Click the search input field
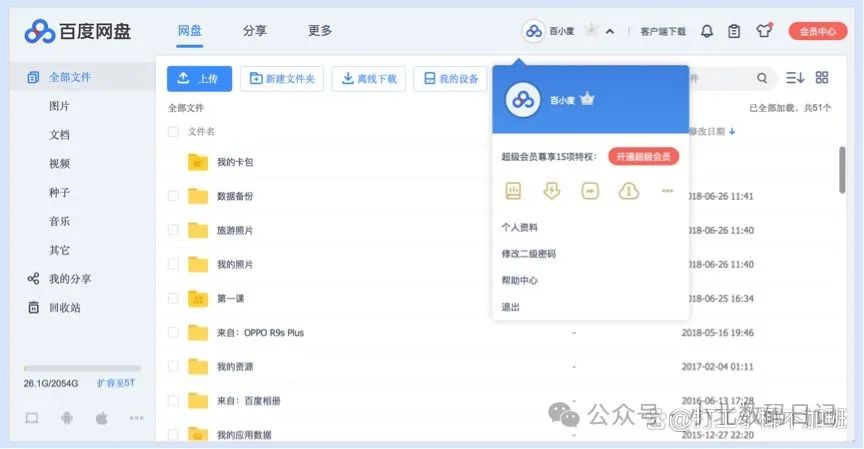Image resolution: width=864 pixels, height=449 pixels. [722, 78]
